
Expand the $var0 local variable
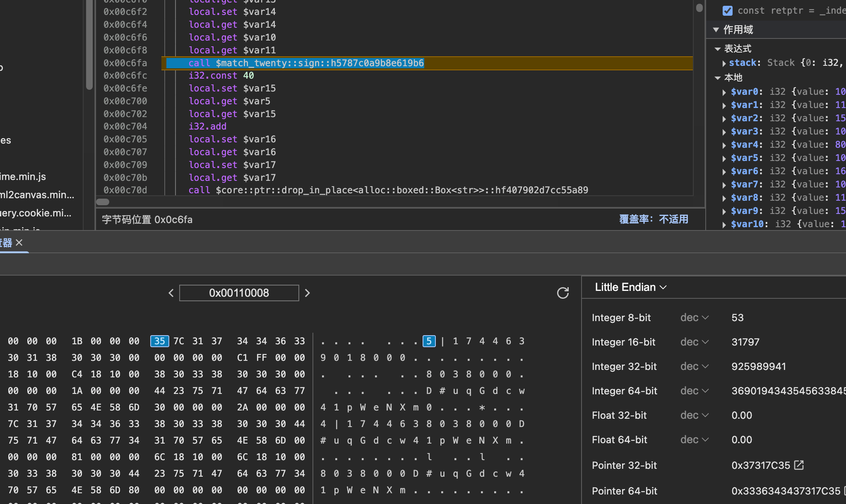[724, 92]
